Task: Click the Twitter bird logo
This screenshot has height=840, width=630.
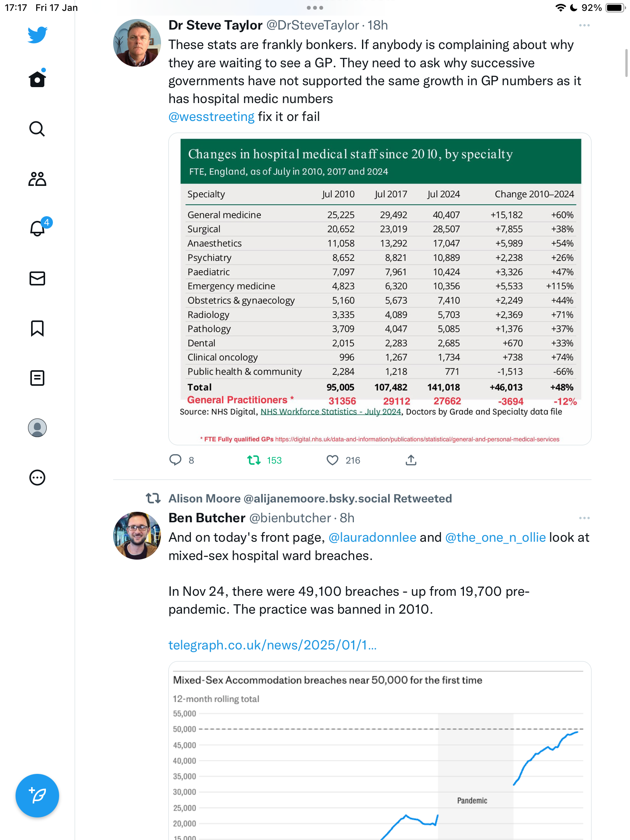Action: coord(37,35)
